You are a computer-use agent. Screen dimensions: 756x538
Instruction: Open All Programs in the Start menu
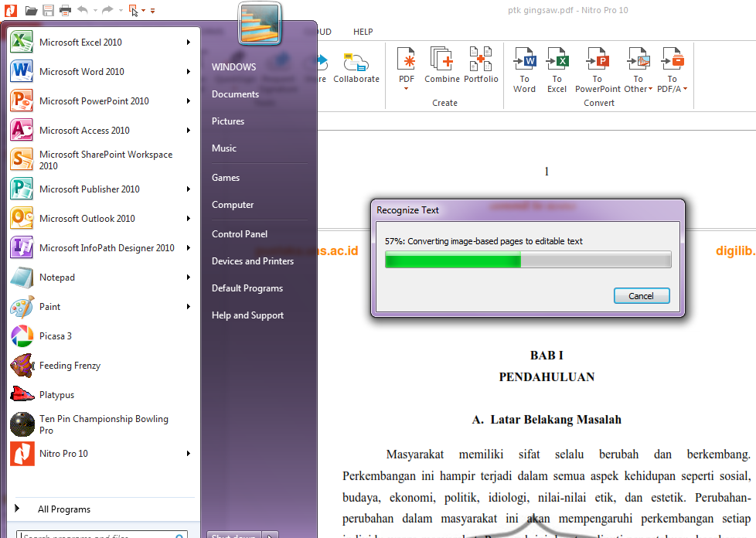coord(63,509)
